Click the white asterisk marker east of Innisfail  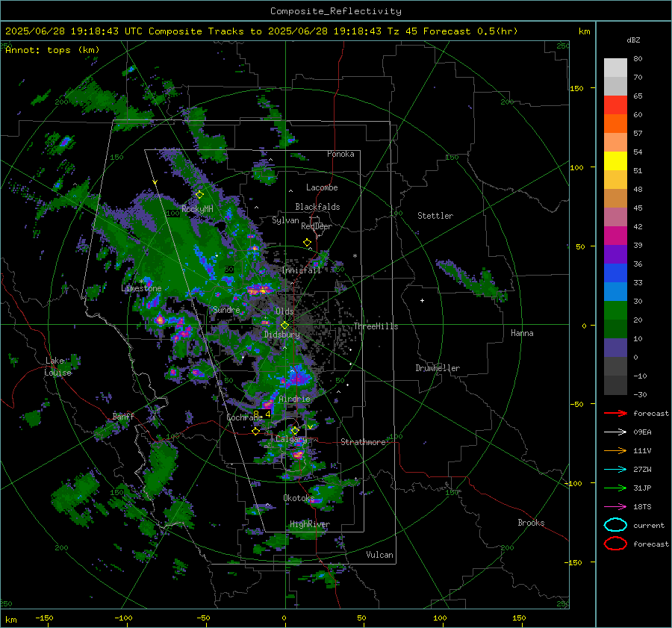pyautogui.click(x=355, y=256)
